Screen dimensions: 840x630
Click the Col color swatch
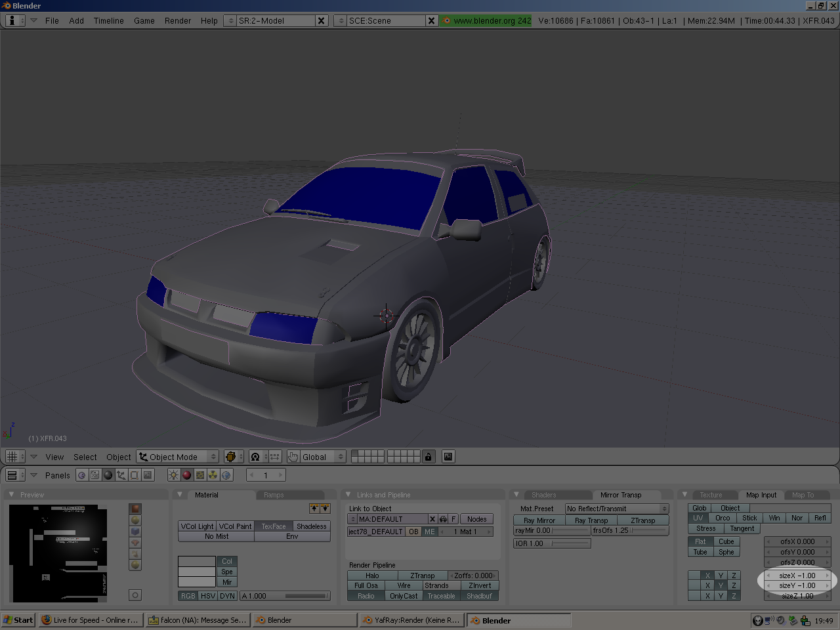coord(197,561)
